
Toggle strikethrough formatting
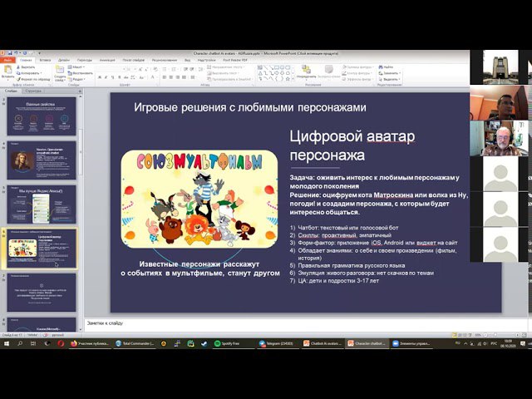click(x=126, y=77)
